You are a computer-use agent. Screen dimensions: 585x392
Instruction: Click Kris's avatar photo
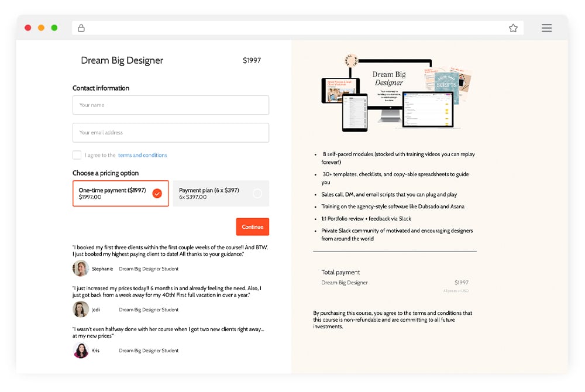(81, 350)
